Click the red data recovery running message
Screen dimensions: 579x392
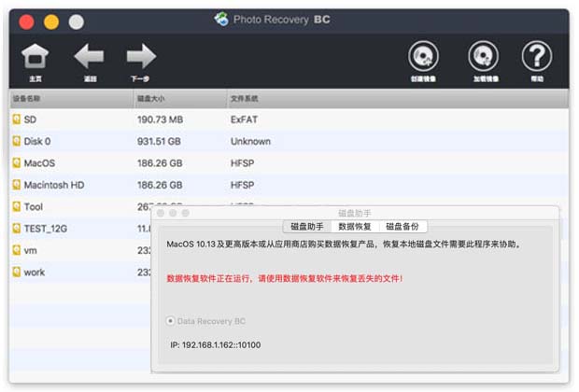(284, 278)
